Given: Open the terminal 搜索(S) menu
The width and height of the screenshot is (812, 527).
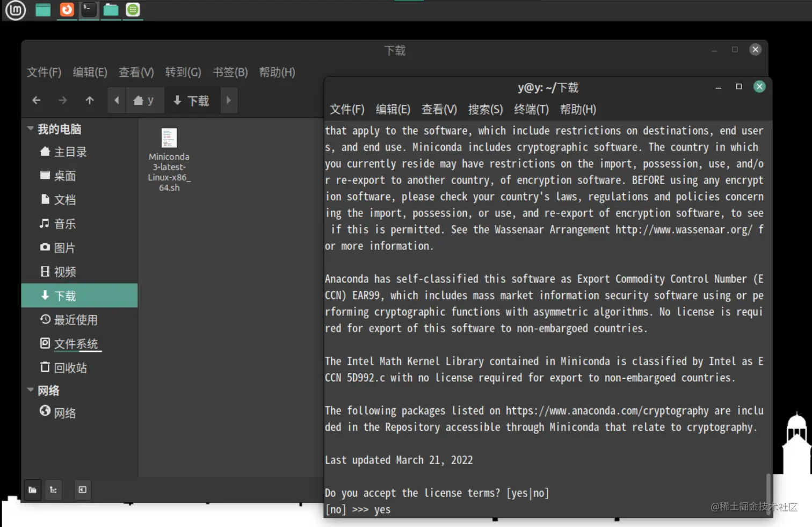Looking at the screenshot, I should pos(485,110).
